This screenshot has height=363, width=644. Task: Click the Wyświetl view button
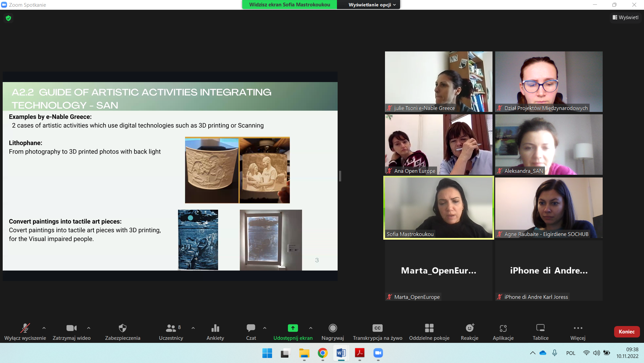click(626, 17)
